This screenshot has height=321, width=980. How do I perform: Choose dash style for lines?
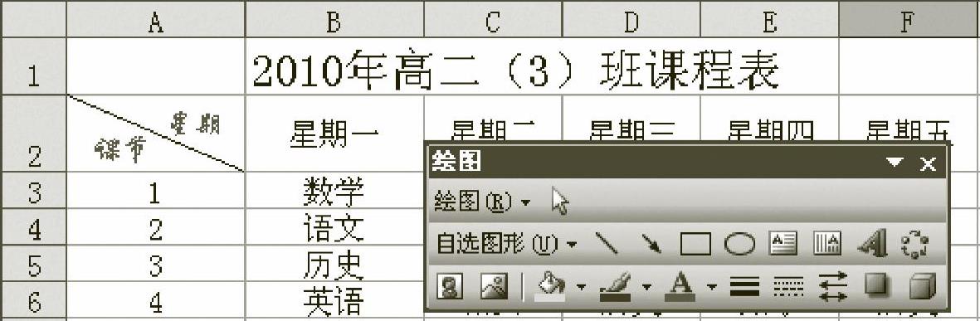coord(788,287)
